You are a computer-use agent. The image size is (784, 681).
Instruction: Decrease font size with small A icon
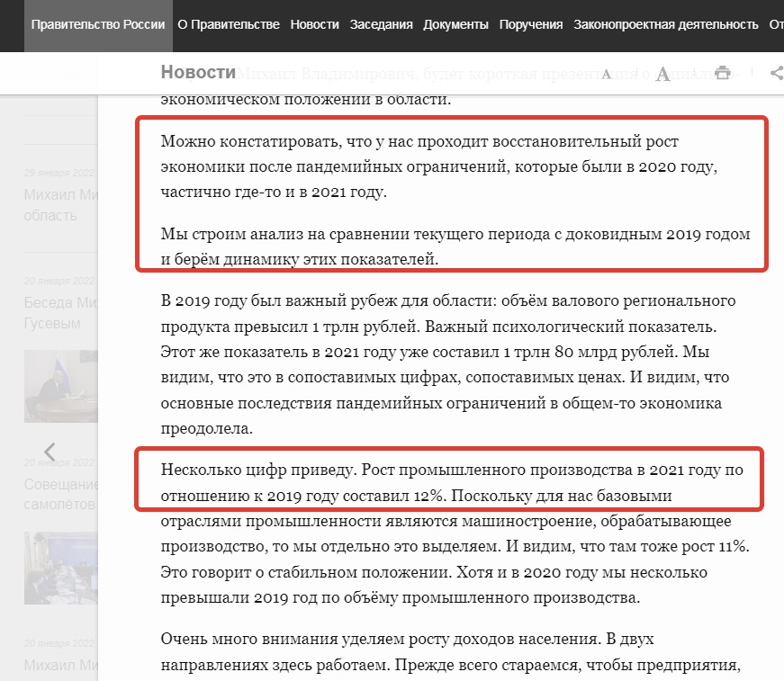click(x=607, y=74)
